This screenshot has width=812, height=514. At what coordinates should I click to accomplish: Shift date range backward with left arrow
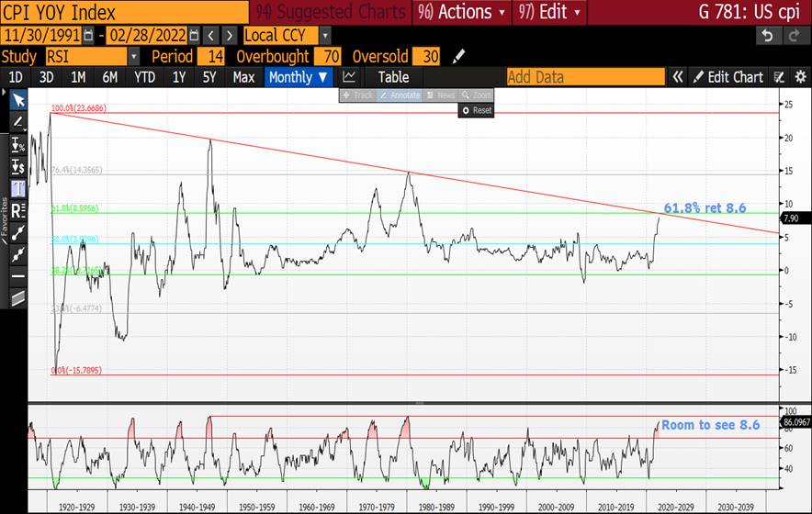[x=210, y=36]
